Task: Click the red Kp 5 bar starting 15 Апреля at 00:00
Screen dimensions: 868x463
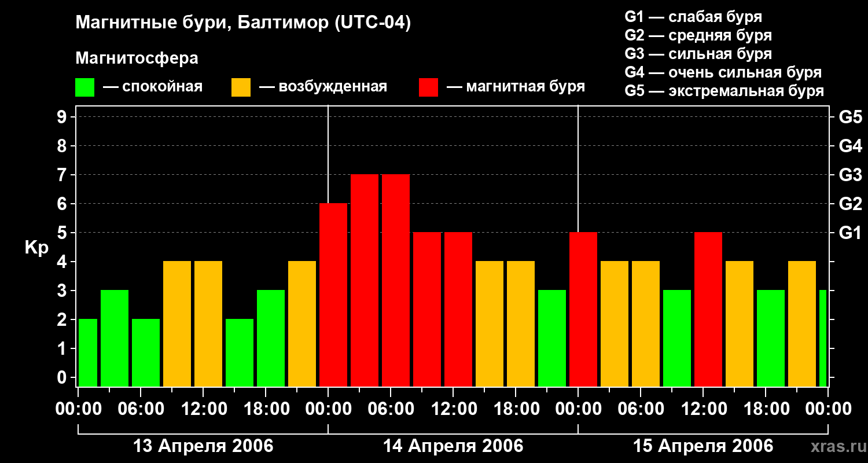Action: [x=583, y=310]
